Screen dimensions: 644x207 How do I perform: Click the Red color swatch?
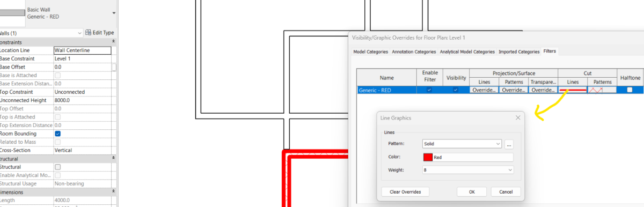tap(428, 157)
